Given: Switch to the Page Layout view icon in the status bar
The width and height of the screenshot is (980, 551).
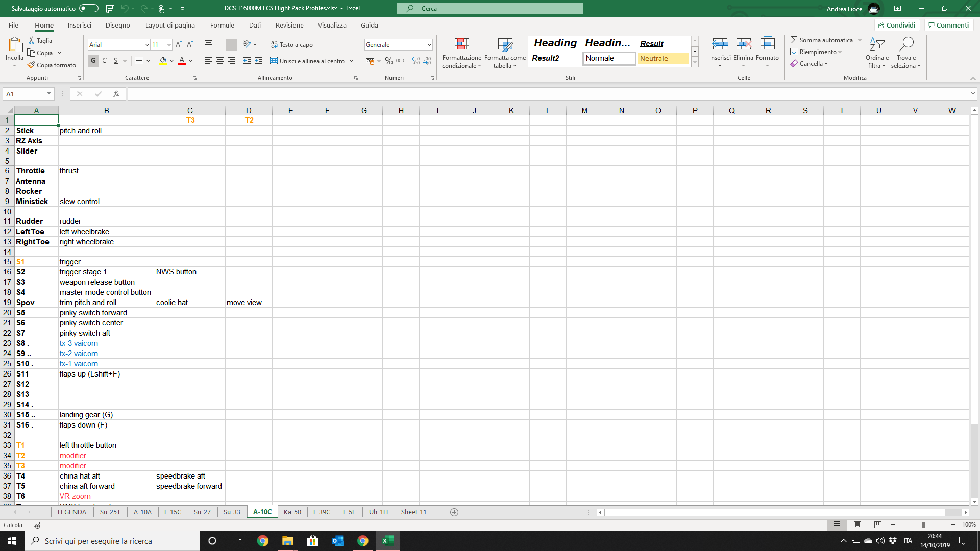Looking at the screenshot, I should (x=857, y=524).
